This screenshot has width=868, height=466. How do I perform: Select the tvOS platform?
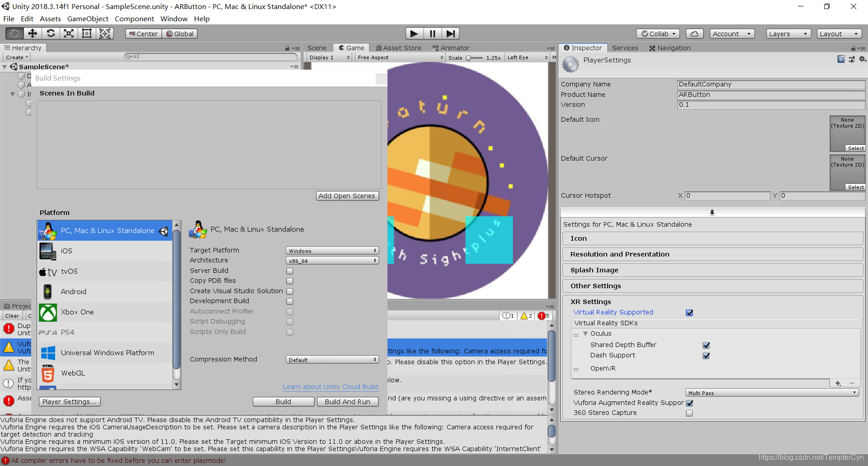click(x=105, y=271)
